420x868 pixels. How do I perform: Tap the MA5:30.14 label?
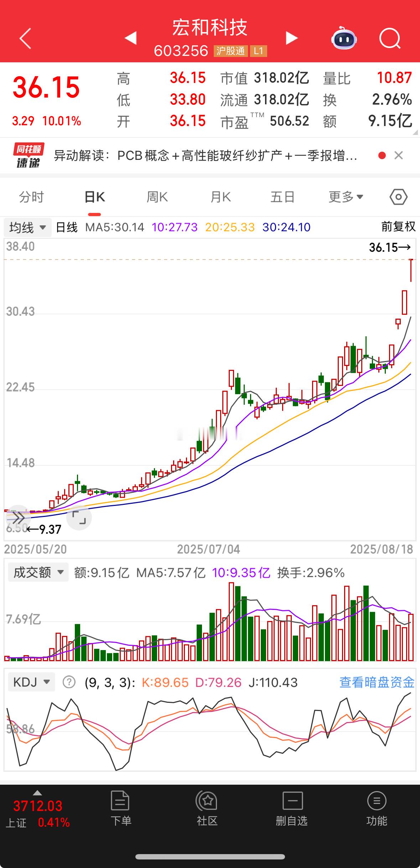[x=115, y=227]
